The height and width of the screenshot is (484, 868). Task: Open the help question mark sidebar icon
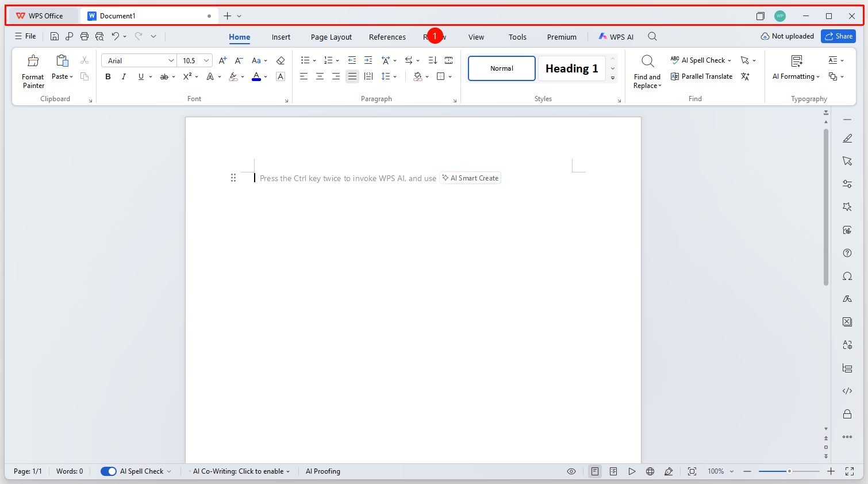[x=847, y=253]
